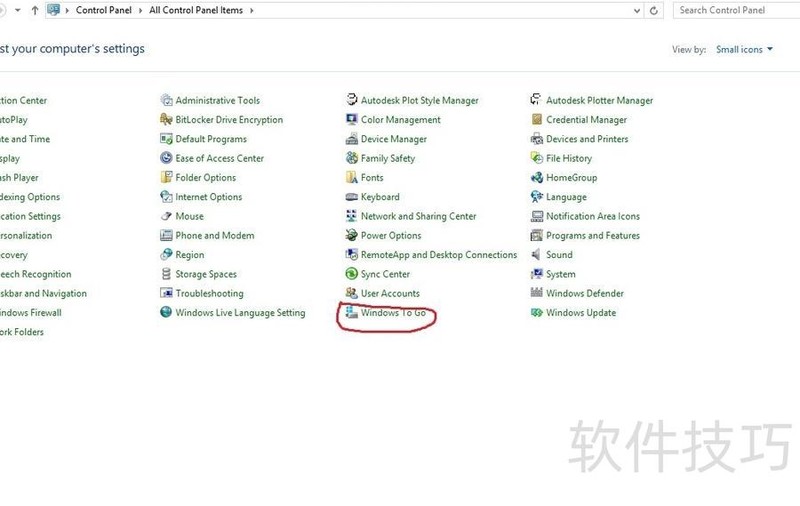Open the Troubleshooting icon

click(166, 293)
